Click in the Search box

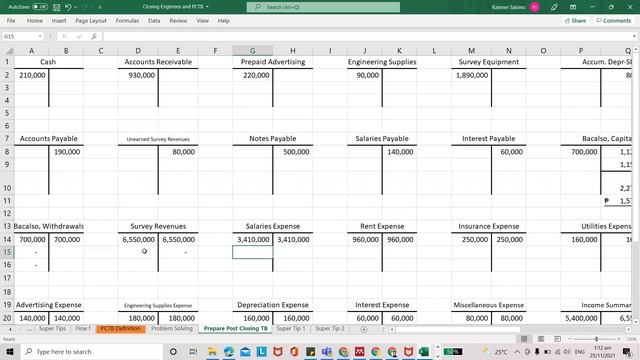click(323, 7)
